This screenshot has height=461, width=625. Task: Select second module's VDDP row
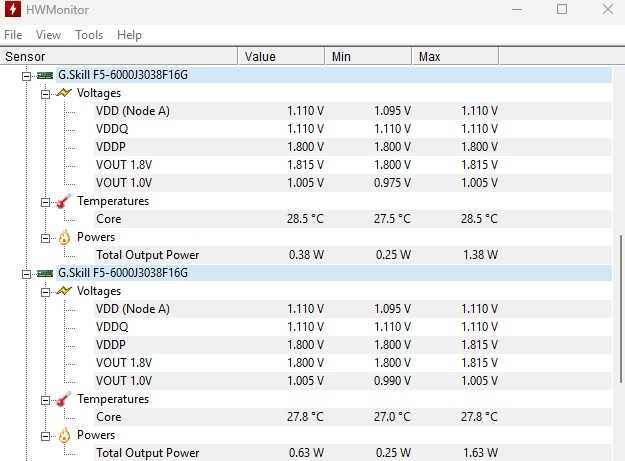coord(352,345)
